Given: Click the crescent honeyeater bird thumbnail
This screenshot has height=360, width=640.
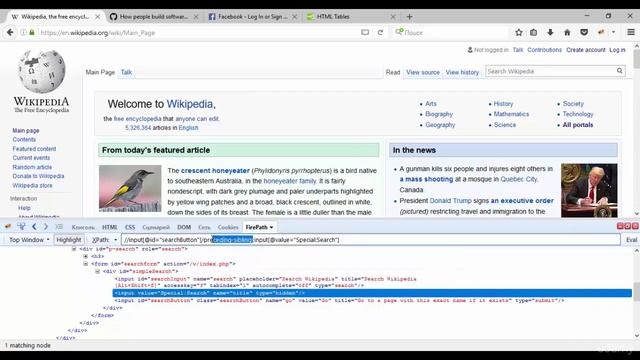Looking at the screenshot, I should point(130,188).
